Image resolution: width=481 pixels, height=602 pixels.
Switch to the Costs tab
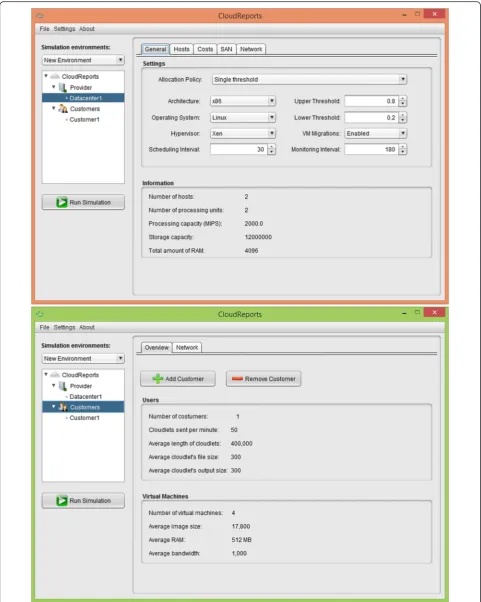[205, 49]
